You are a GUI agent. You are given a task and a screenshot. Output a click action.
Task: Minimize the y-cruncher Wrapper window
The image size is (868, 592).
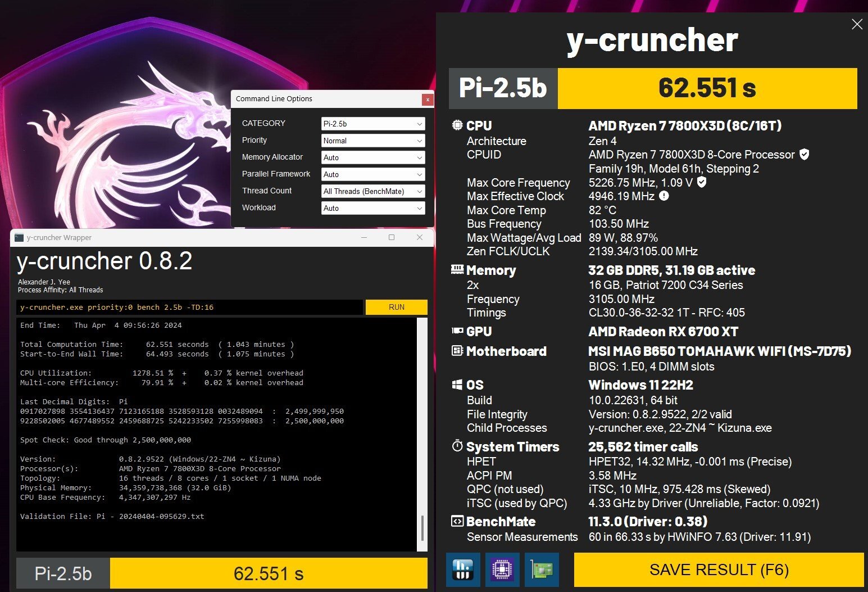point(364,237)
